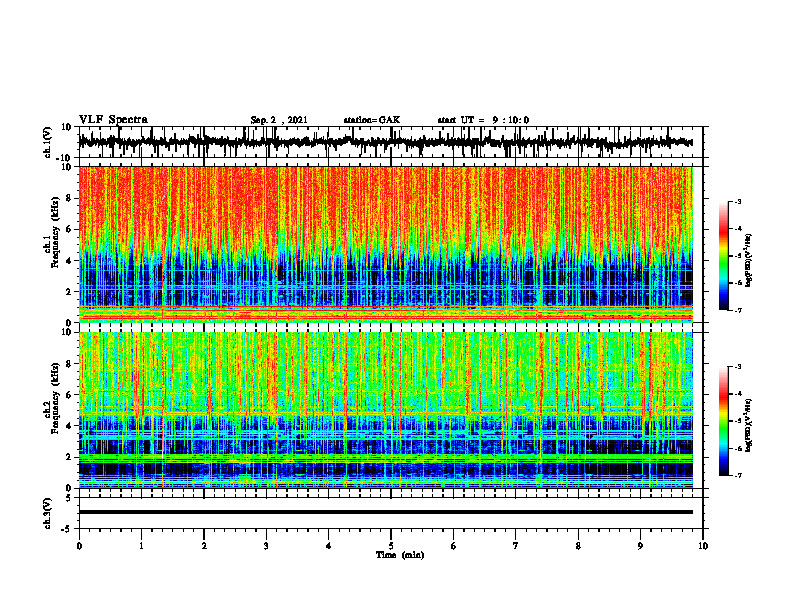Click the ch.1 spectrogram panel
Image resolution: width=792 pixels, height=612 pixels.
click(385, 244)
